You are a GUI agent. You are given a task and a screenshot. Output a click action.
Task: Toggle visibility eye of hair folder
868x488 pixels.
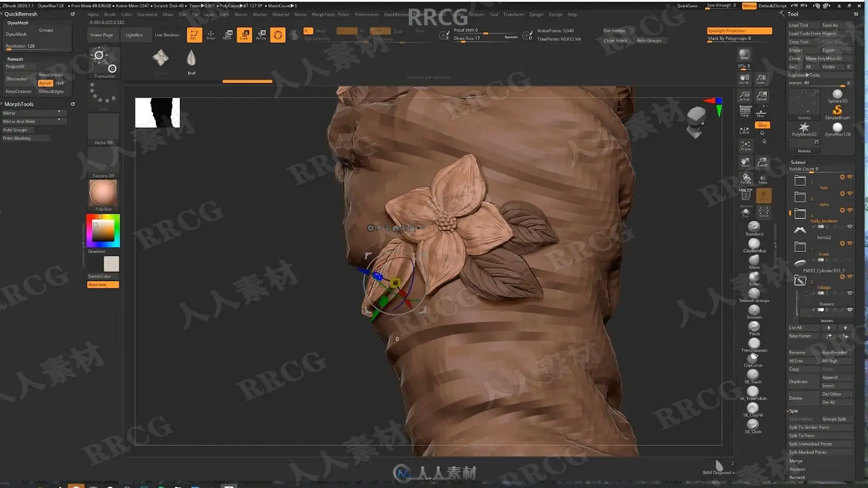coord(850,177)
